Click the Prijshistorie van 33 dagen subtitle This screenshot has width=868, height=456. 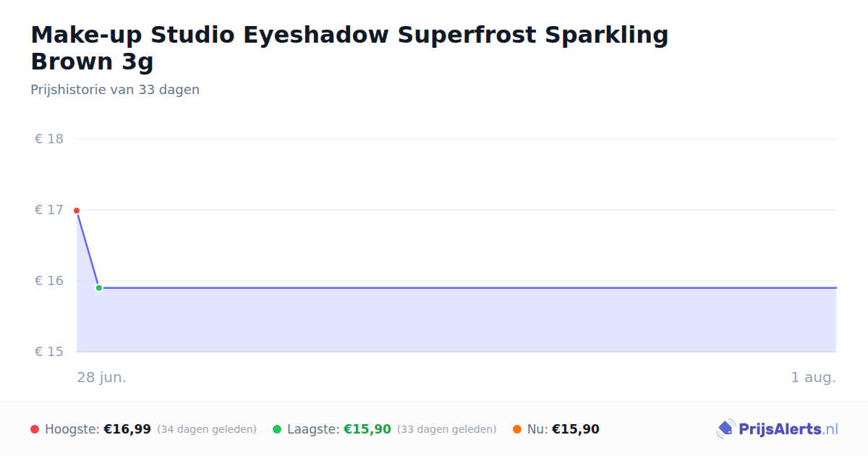[115, 90]
